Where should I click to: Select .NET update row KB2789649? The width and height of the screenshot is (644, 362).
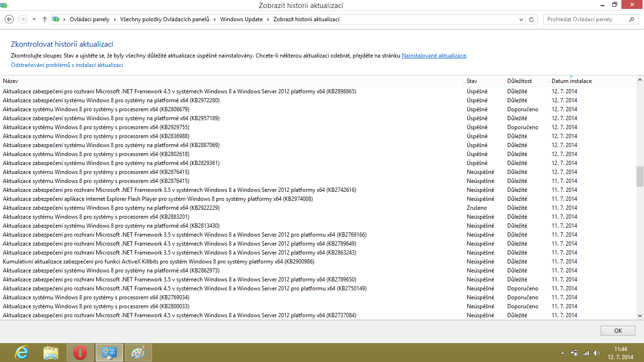[318, 244]
